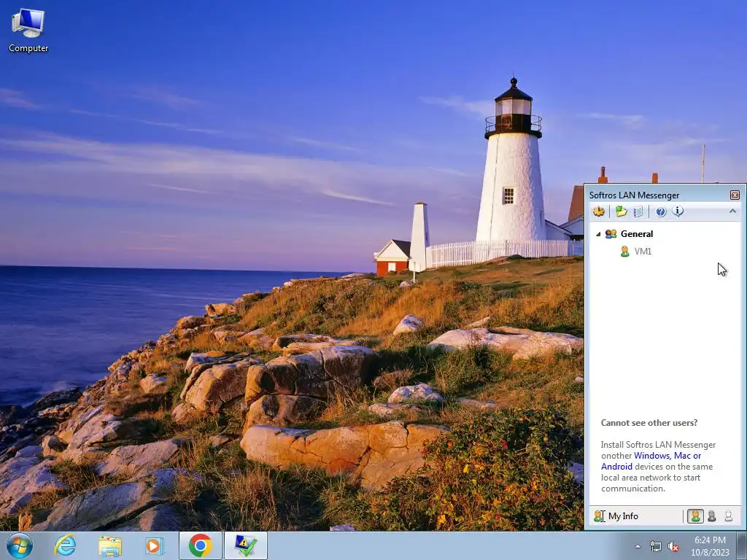The height and width of the screenshot is (560, 747).
Task: Open the About info bubble icon
Action: [x=678, y=211]
